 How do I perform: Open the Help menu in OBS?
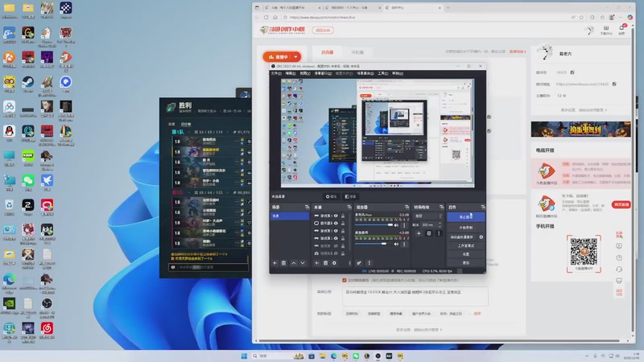click(x=397, y=73)
